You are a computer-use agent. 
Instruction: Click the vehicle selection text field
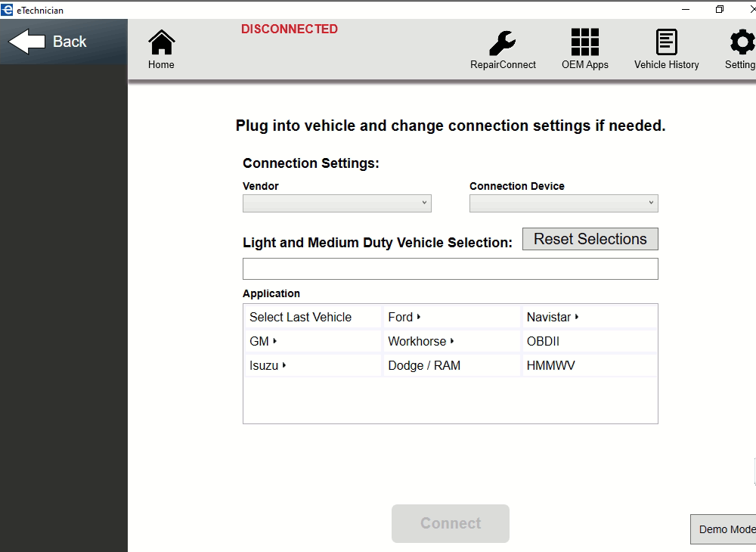click(x=450, y=268)
